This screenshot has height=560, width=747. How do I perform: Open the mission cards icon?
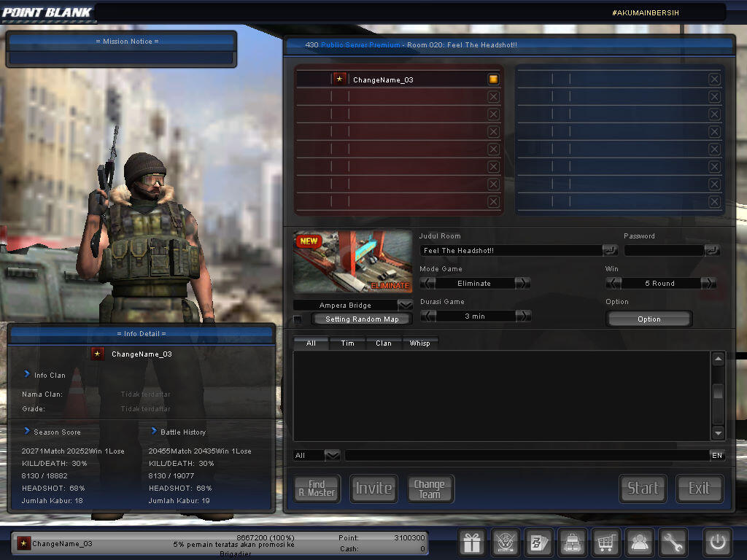click(539, 542)
